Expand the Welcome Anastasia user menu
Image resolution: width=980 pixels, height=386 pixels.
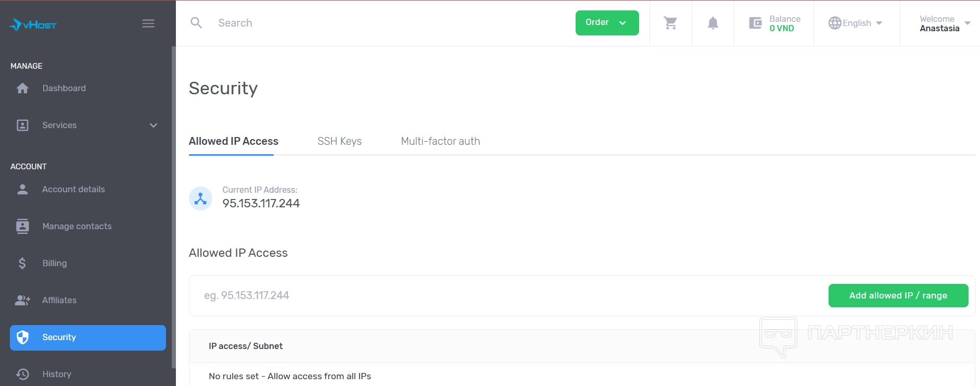(944, 23)
